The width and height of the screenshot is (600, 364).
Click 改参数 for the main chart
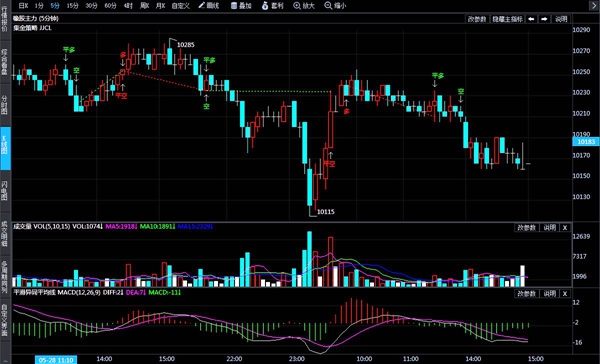(x=477, y=19)
